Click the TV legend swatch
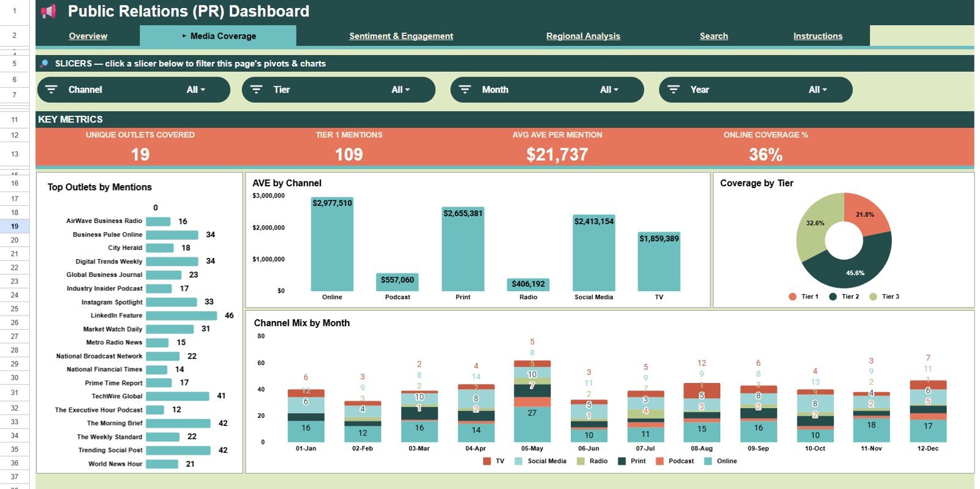 click(487, 461)
